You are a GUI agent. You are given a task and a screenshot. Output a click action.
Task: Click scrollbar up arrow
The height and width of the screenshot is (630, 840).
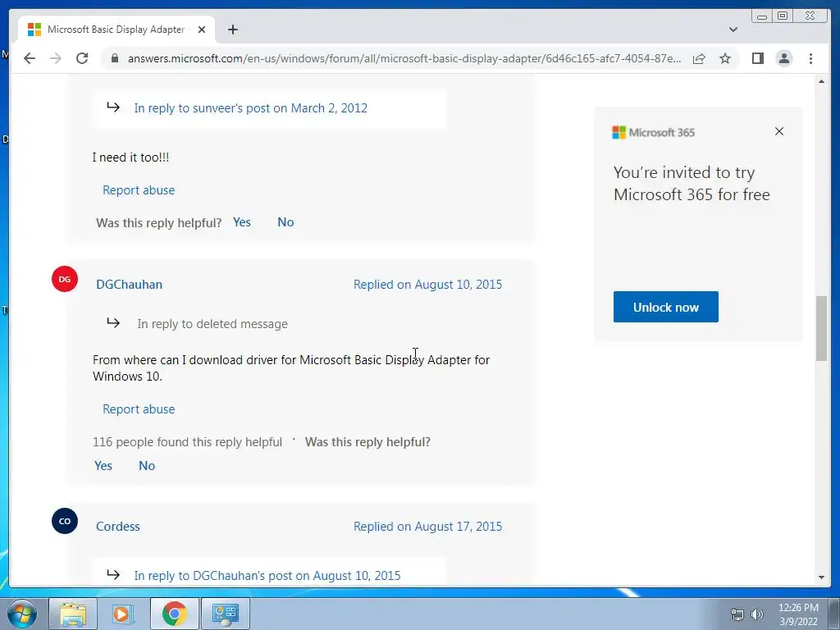pyautogui.click(x=821, y=81)
